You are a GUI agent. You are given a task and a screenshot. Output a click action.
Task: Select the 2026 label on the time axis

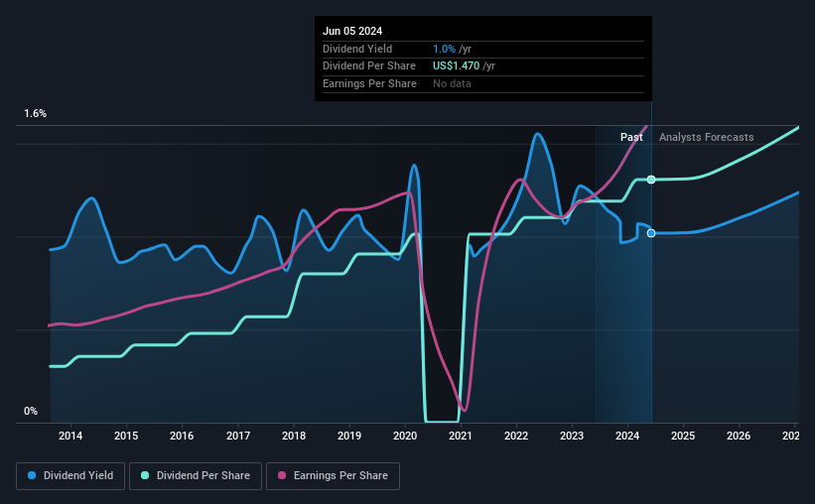tap(739, 436)
